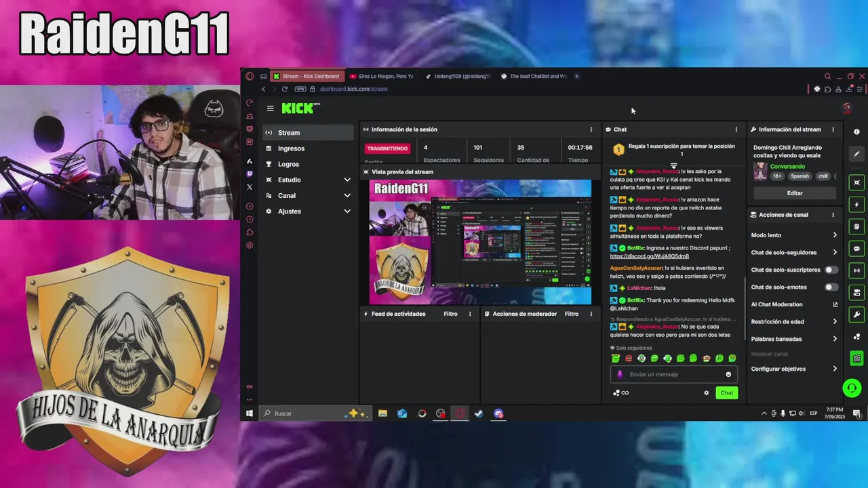Click the Windows Start button
This screenshot has width=868, height=488.
250,413
